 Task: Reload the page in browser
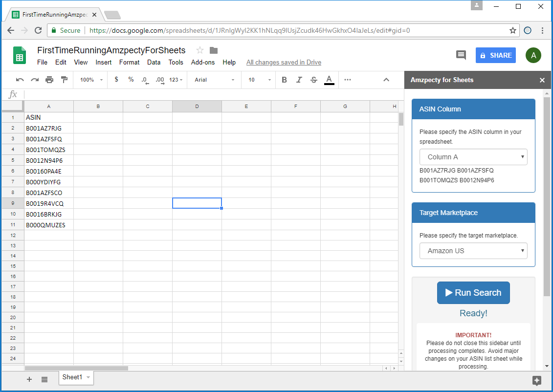[x=38, y=30]
